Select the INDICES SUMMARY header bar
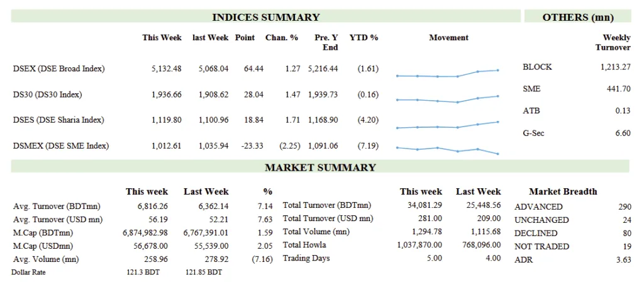The image size is (644, 289). [265, 17]
